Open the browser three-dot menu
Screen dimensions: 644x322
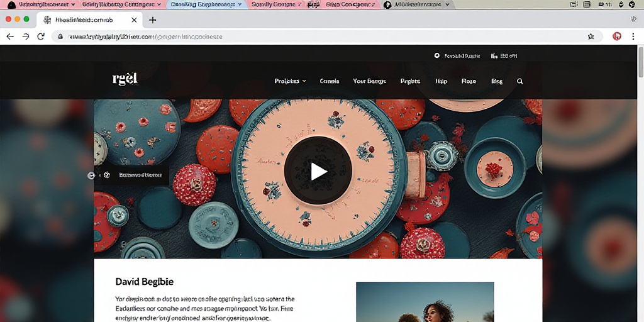(x=633, y=36)
